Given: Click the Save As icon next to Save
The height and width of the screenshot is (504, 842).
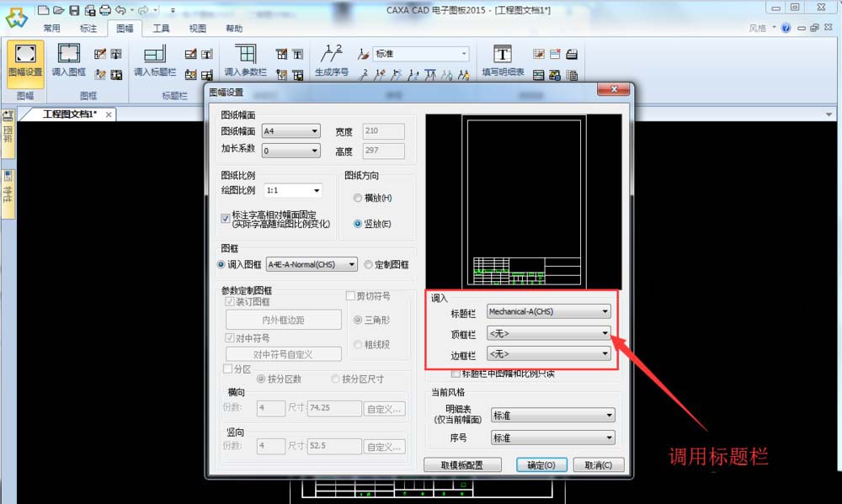Looking at the screenshot, I should click(x=90, y=9).
